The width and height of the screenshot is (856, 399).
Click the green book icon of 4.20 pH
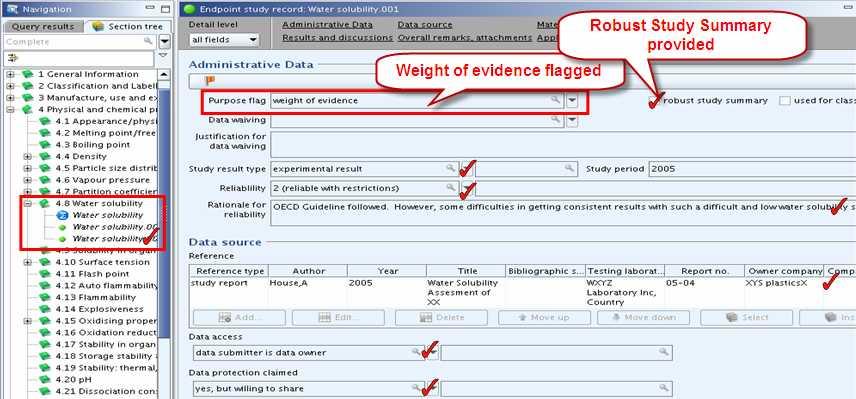coord(45,379)
